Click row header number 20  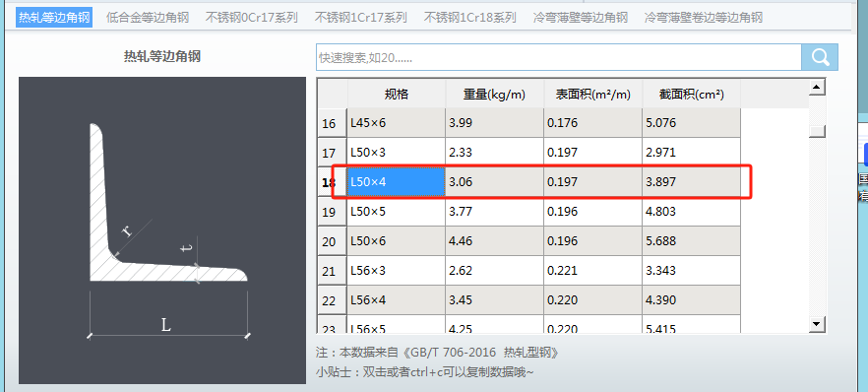coord(332,241)
